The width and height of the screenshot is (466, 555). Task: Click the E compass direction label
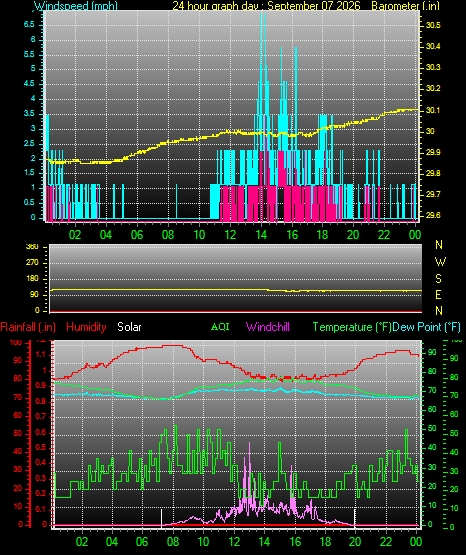coord(438,295)
